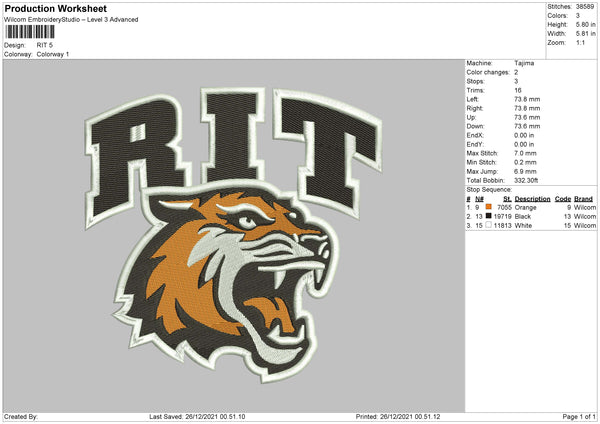Click the orange color swatch in row 1
The height and width of the screenshot is (424, 600).
click(x=489, y=207)
